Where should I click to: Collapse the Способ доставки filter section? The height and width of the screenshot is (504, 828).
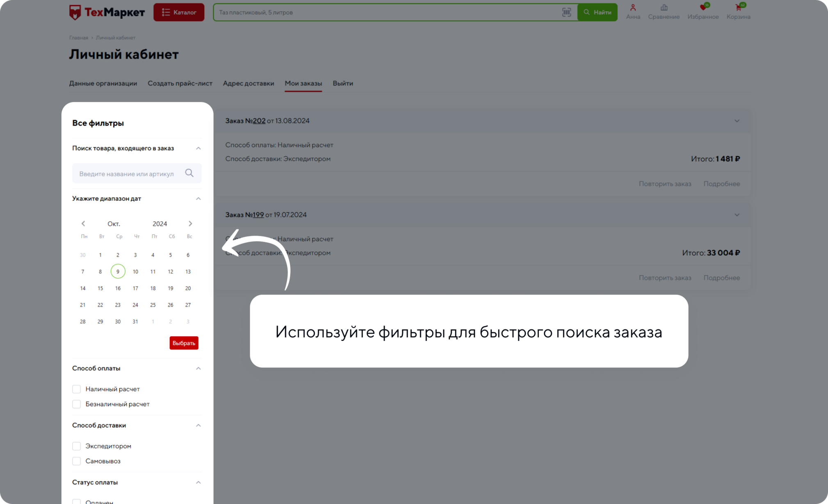[x=198, y=425]
